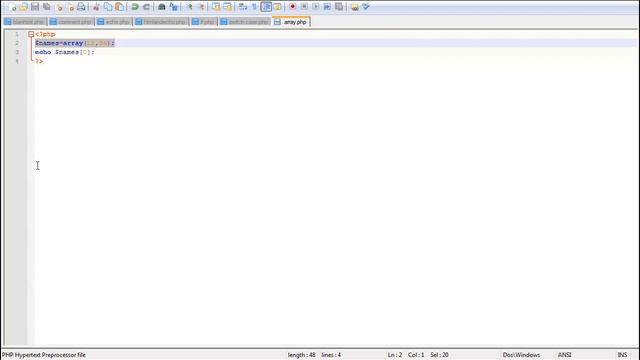This screenshot has width=640, height=360.
Task: Cut selection with the scissors icon
Action: click(x=96, y=7)
